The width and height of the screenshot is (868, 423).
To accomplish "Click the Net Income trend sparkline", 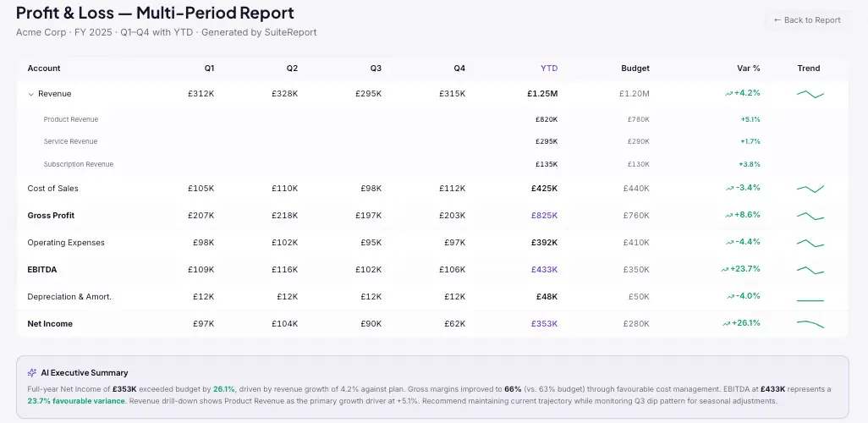I will coord(810,324).
